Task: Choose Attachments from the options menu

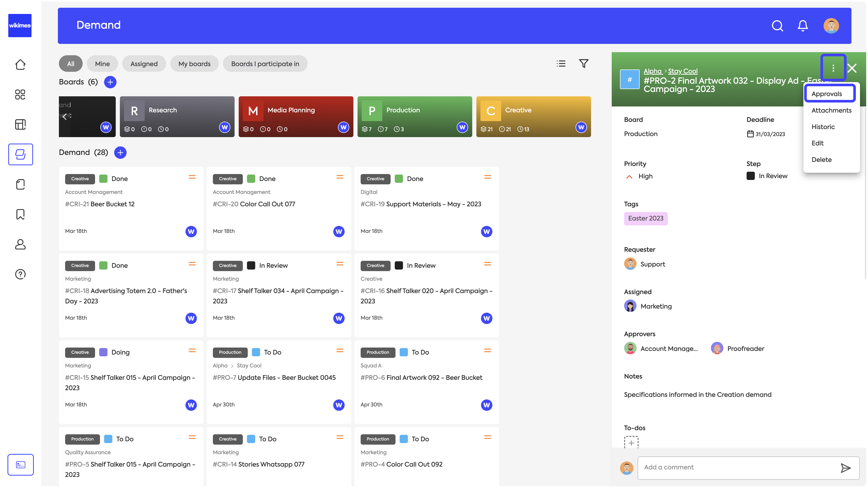Action: [x=831, y=110]
